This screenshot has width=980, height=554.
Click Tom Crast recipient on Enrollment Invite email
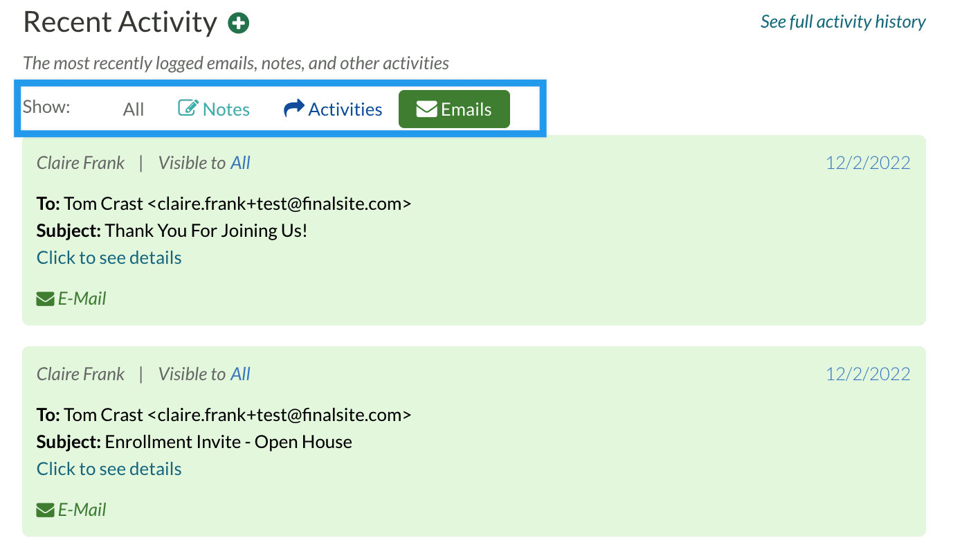104,415
